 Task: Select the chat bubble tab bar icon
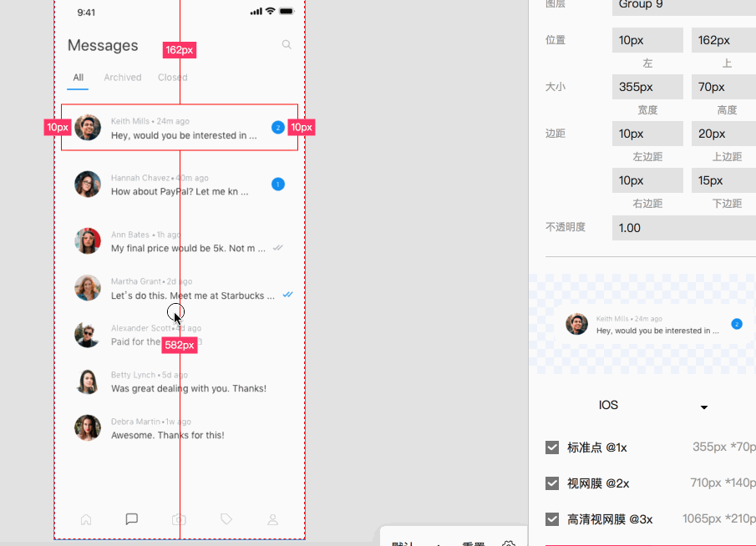pyautogui.click(x=132, y=519)
